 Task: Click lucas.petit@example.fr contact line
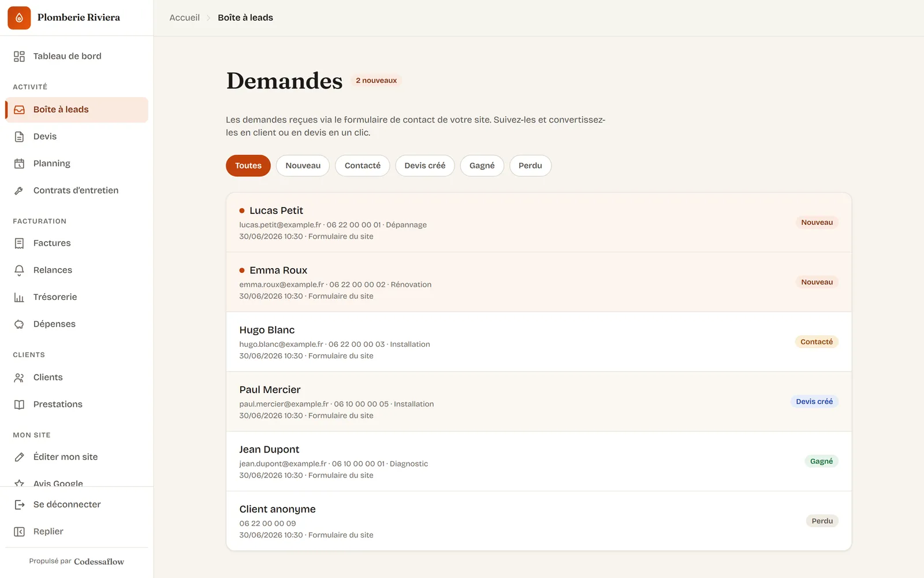pos(333,225)
